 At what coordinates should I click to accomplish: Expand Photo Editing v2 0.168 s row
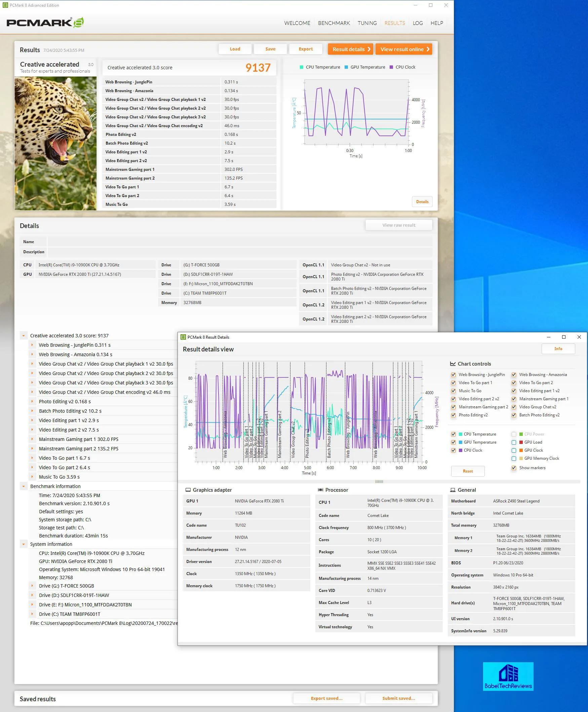click(32, 402)
